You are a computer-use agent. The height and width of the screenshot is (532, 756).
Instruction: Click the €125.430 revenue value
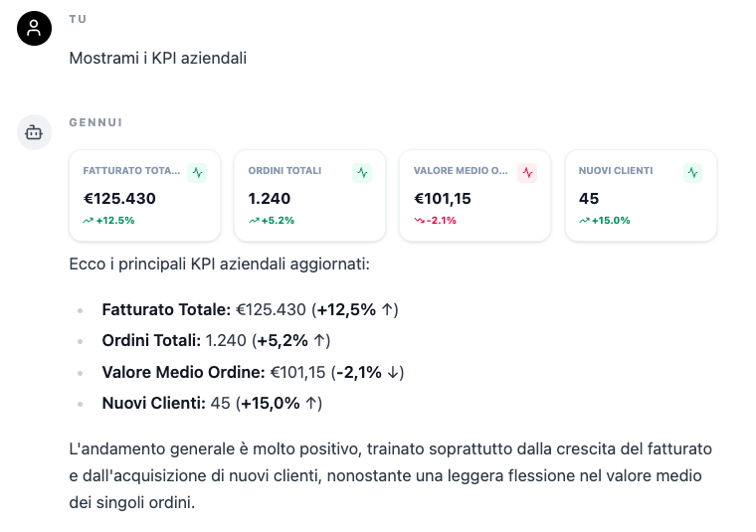pos(119,198)
